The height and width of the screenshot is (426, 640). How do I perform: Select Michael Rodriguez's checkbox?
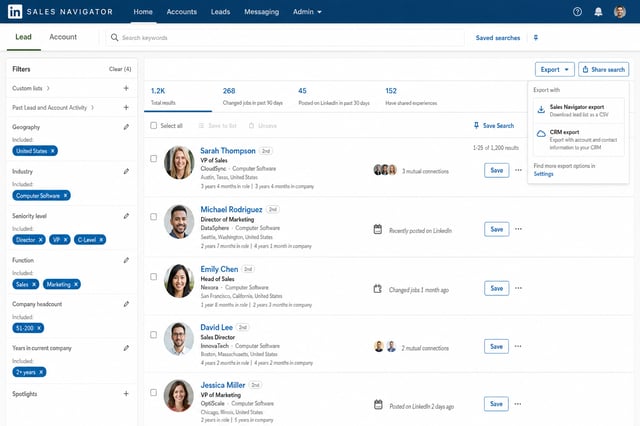click(153, 217)
